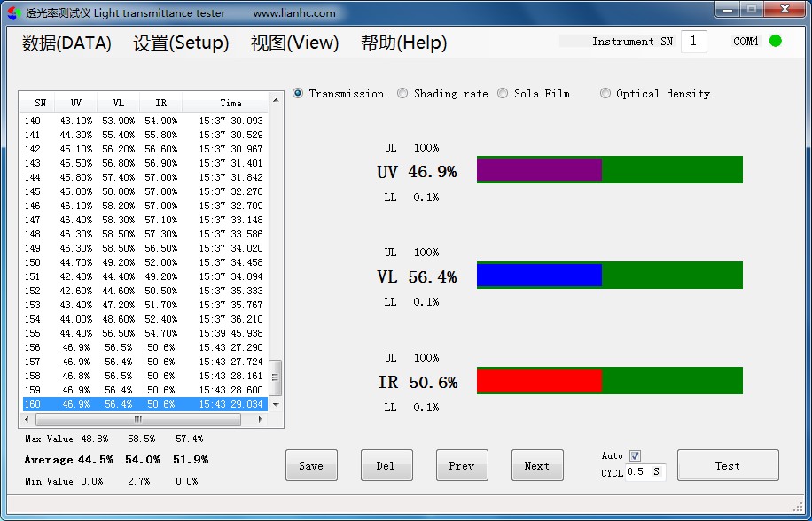This screenshot has width=812, height=521.
Task: Open the 视图(View) menu
Action: point(294,43)
